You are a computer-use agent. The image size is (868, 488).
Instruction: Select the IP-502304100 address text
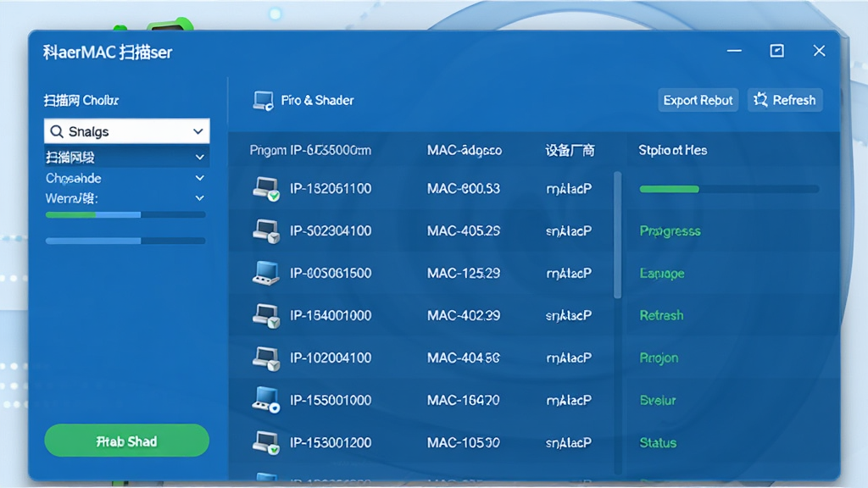[331, 230]
